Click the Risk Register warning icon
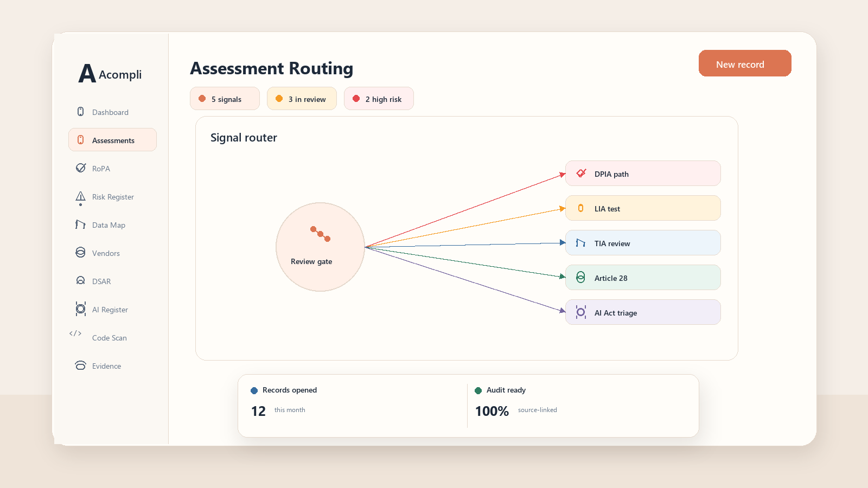Viewport: 868px width, 488px height. (x=80, y=198)
